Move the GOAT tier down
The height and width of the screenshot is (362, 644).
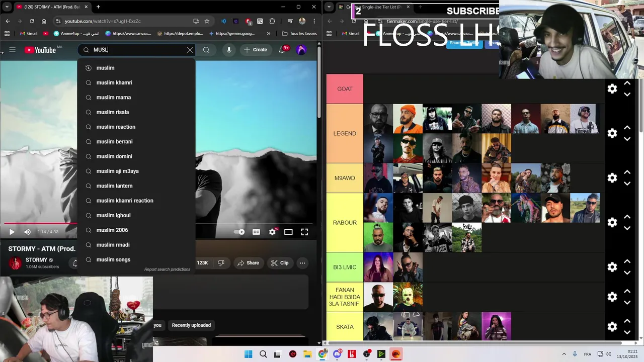(x=627, y=95)
